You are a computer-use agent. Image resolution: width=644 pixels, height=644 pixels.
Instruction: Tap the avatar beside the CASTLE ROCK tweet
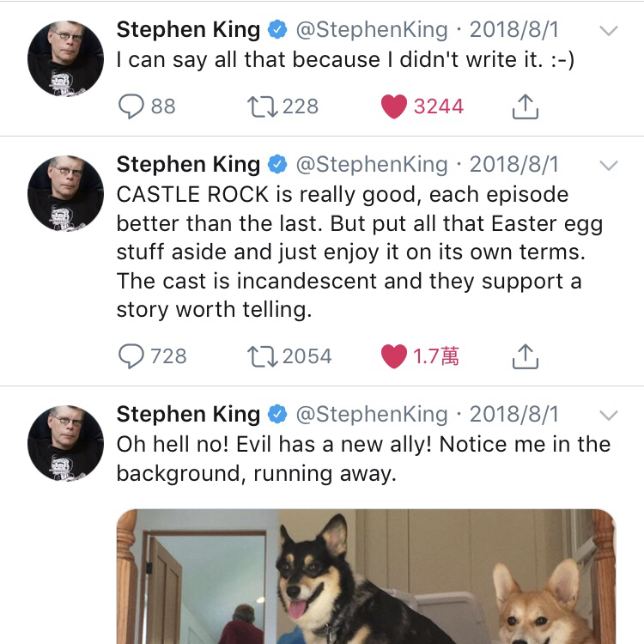(66, 191)
